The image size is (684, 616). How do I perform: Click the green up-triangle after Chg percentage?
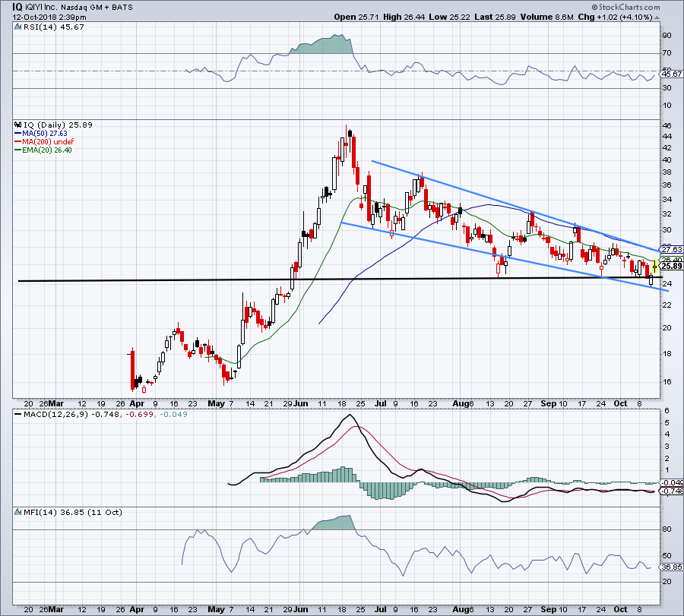click(x=657, y=17)
